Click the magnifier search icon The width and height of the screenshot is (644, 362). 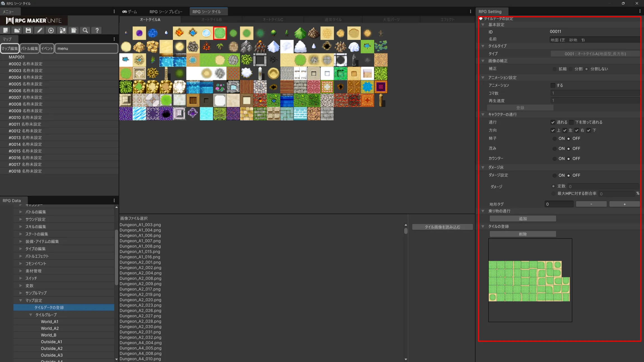coord(85,30)
